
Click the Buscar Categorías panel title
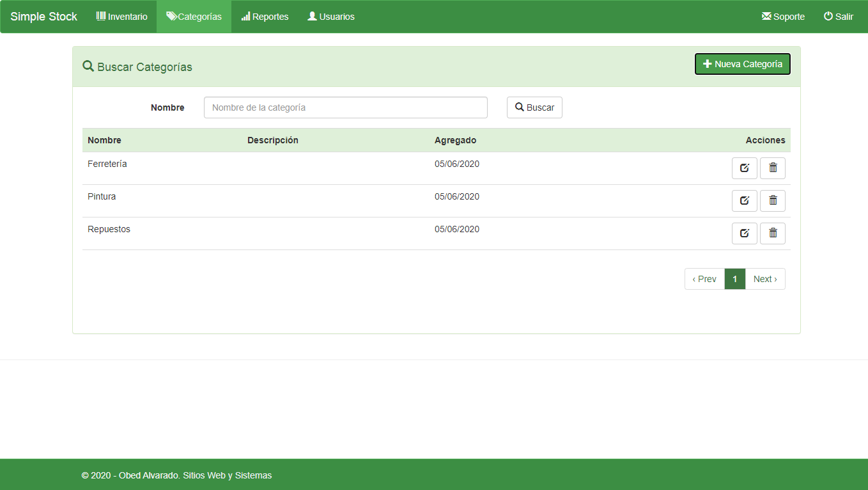[137, 67]
